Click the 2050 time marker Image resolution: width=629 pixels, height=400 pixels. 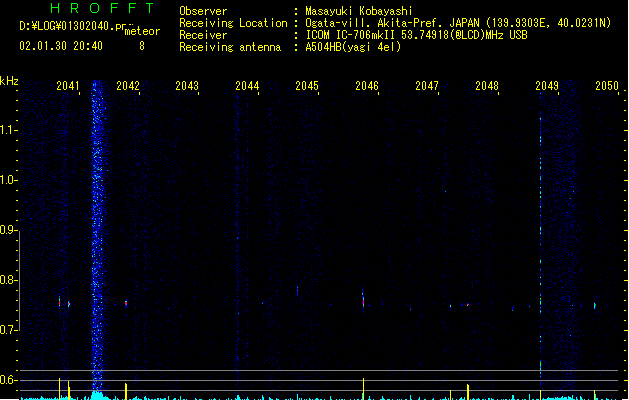[607, 86]
